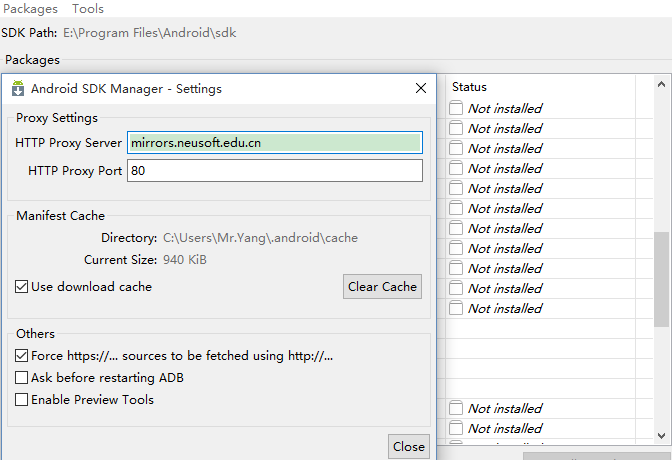Toggle the Use download cache checkbox
672x460 pixels.
[22, 287]
